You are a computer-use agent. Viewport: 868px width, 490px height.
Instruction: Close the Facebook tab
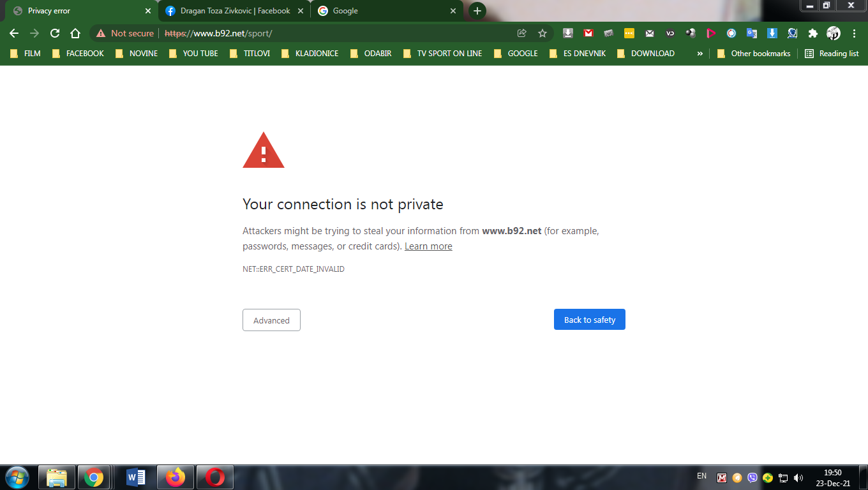click(x=301, y=11)
